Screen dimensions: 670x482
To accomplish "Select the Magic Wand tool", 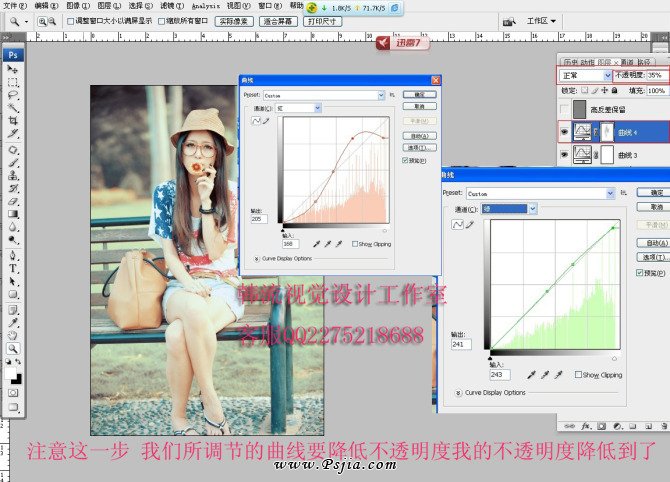I will coord(13,108).
